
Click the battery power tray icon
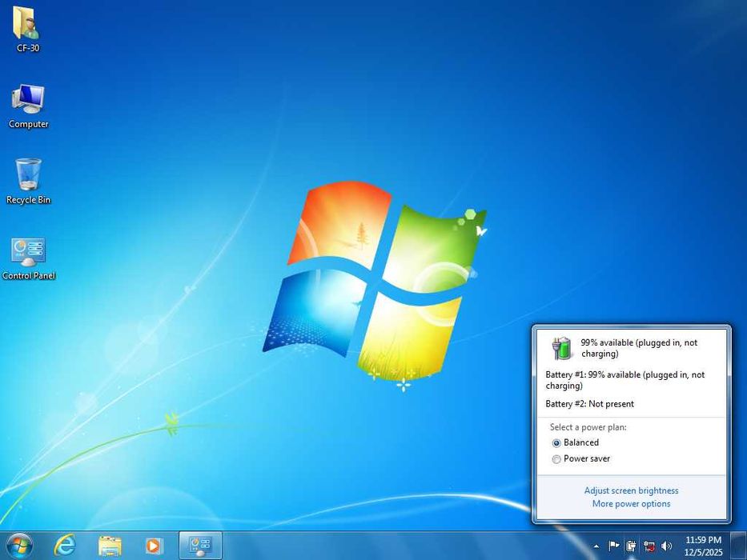[x=631, y=546]
